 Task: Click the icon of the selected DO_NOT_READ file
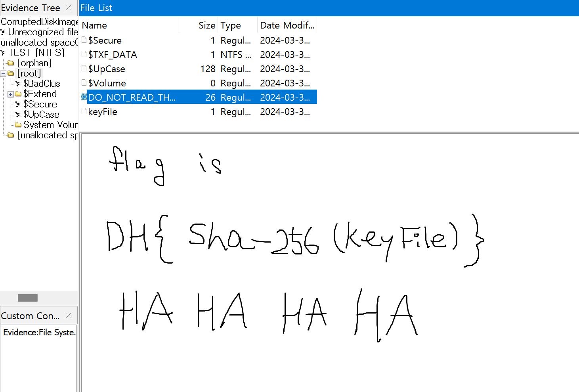point(84,97)
